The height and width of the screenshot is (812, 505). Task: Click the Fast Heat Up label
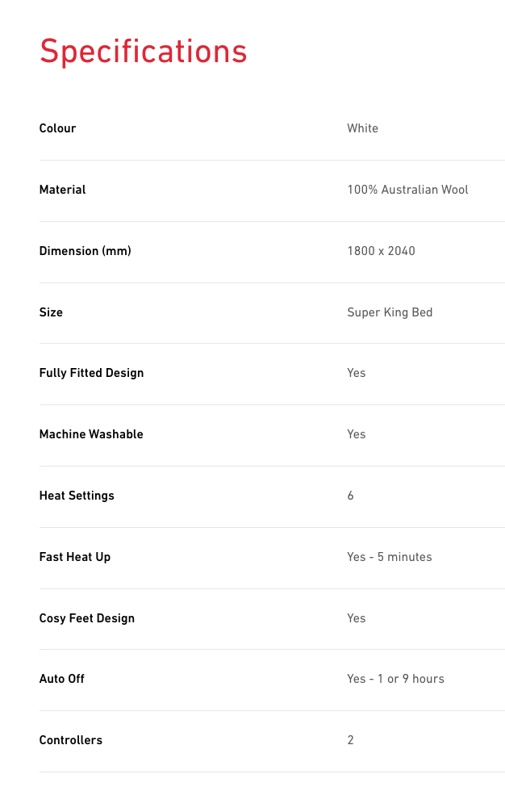[x=75, y=557]
